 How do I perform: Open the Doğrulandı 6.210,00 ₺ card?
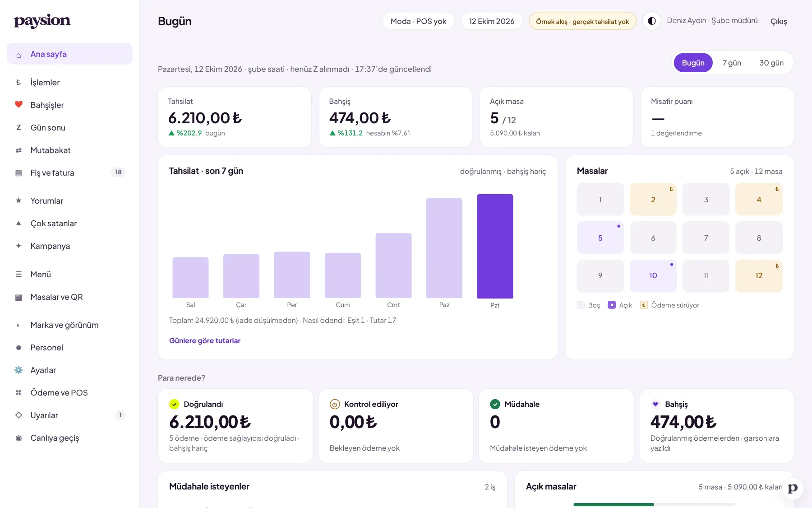[235, 426]
